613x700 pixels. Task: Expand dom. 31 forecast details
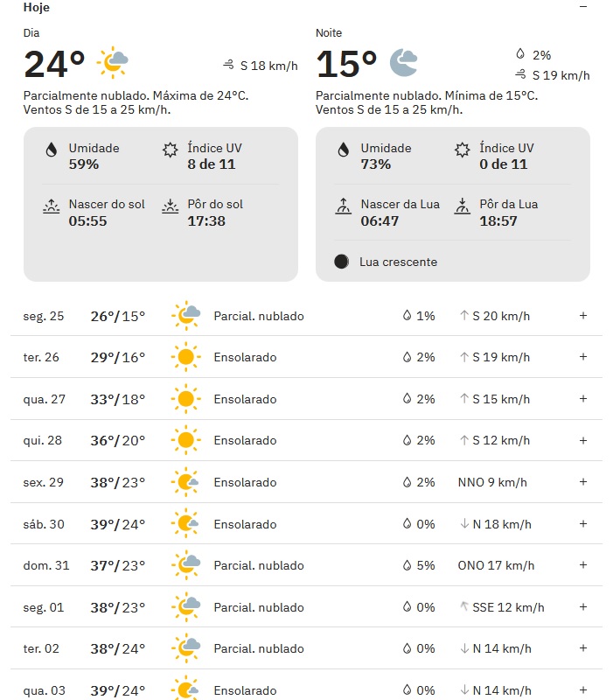coord(583,565)
